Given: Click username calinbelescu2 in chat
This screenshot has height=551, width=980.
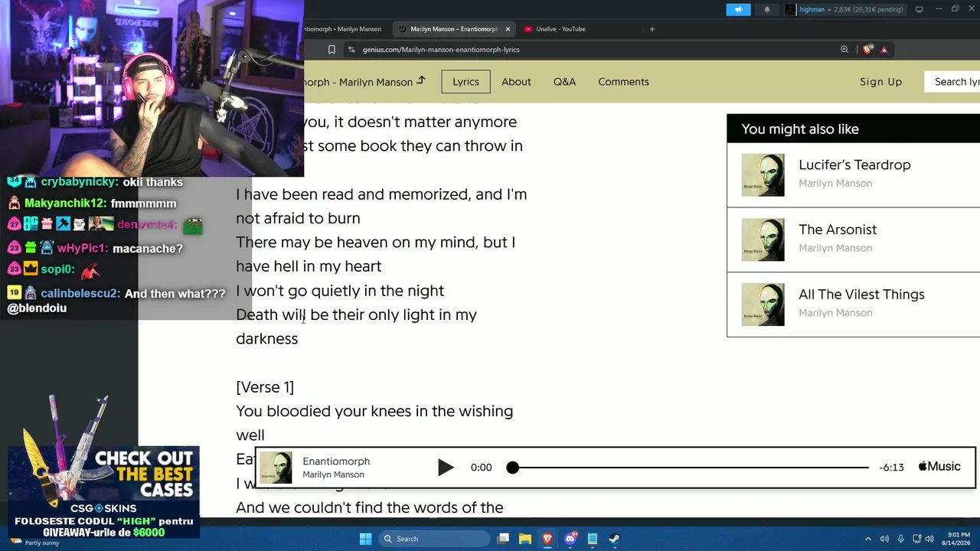Looking at the screenshot, I should [80, 294].
